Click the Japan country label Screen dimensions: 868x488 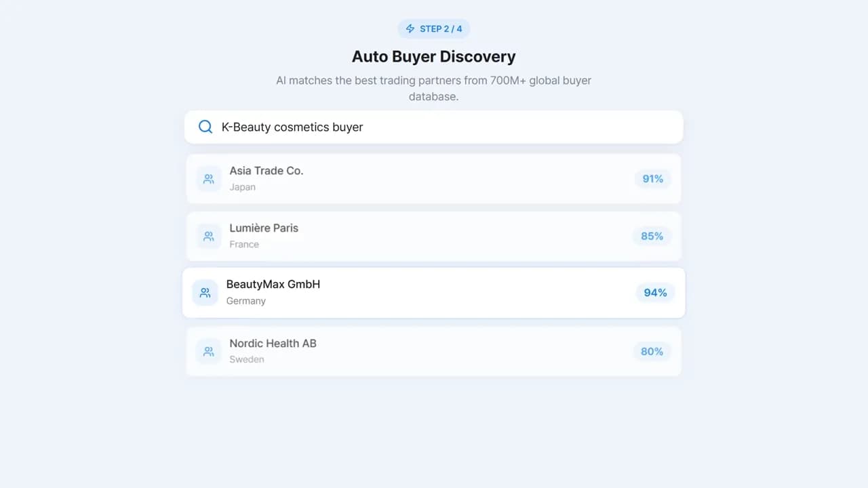[x=242, y=187]
